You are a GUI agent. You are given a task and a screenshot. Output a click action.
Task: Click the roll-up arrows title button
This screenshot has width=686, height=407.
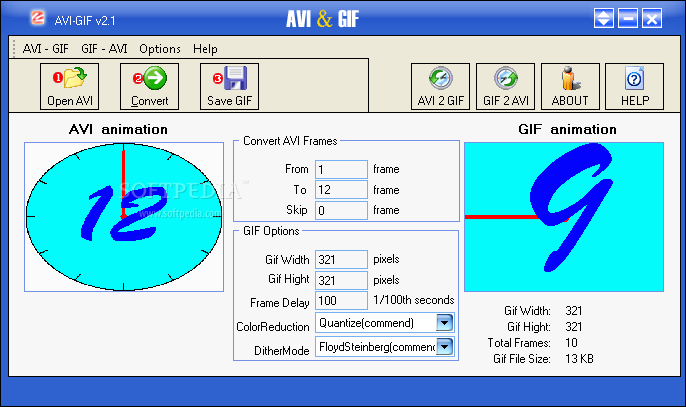(603, 19)
